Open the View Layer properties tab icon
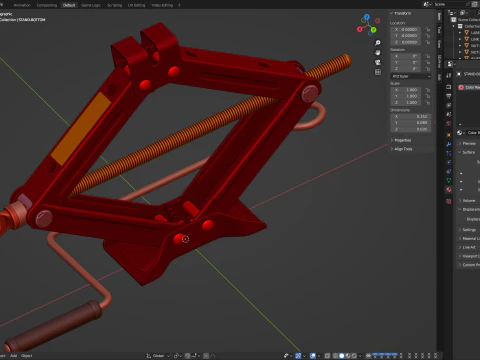 [x=449, y=105]
